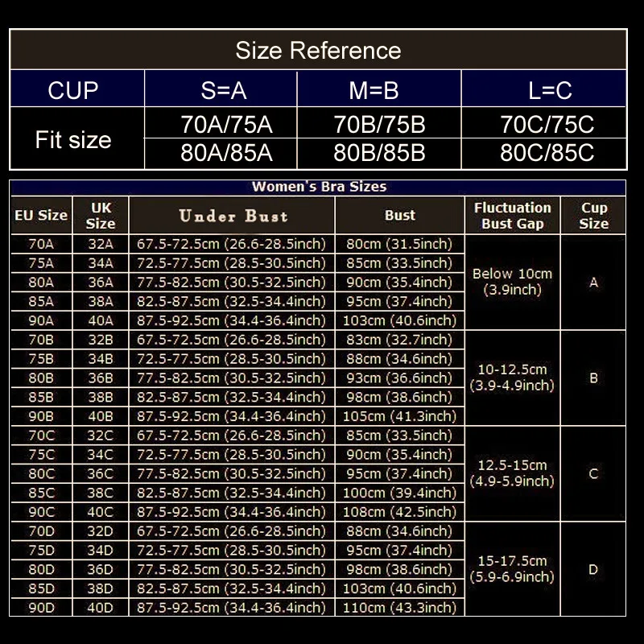Click the cup size A cell
Viewport: 644px width, 644px height.
tap(593, 283)
